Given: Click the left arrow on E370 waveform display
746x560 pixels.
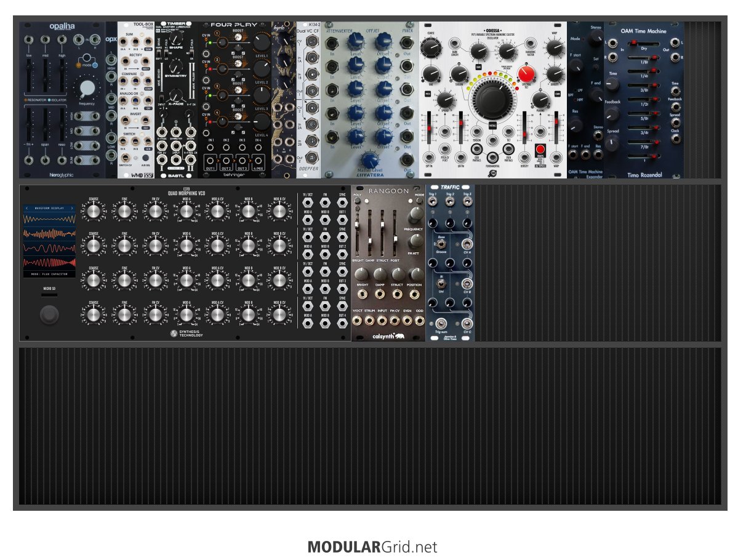Looking at the screenshot, I should 27,209.
